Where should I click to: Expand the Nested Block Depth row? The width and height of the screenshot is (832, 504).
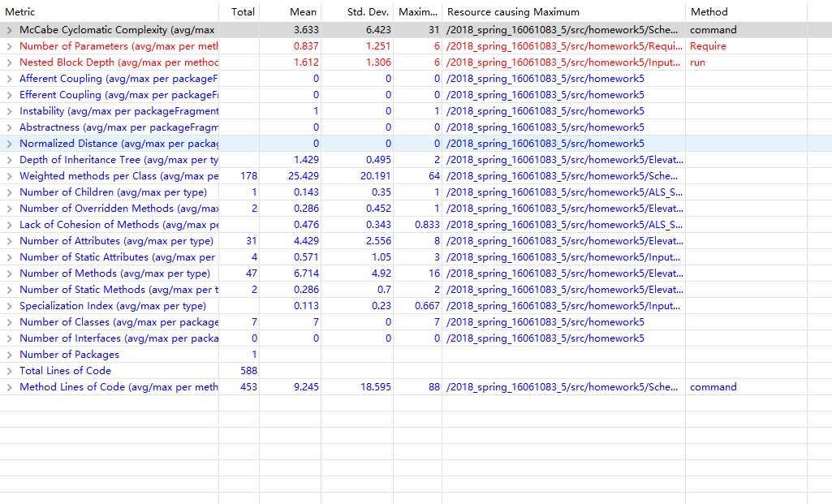click(x=10, y=62)
